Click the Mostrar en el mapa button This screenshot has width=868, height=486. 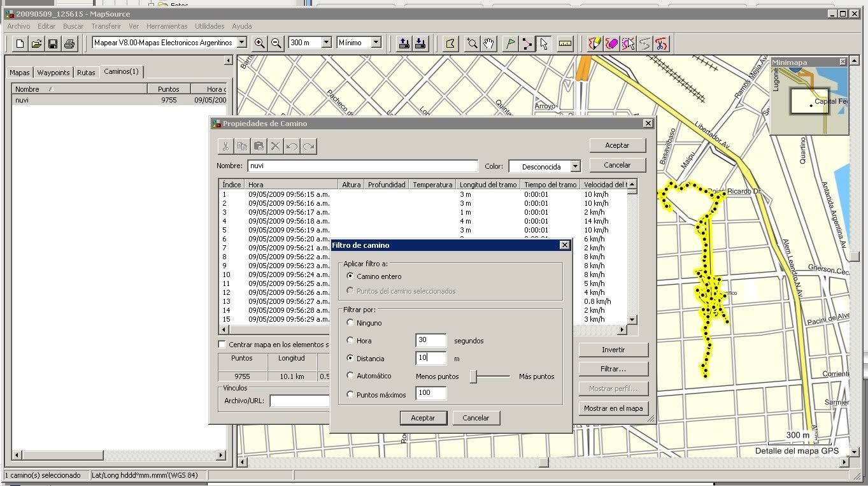(613, 408)
